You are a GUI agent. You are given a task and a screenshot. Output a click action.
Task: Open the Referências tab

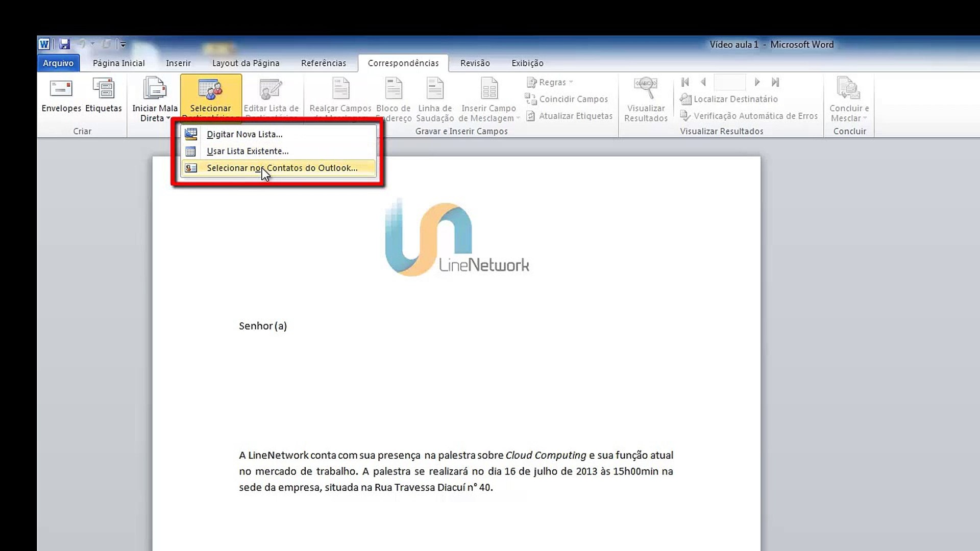(x=323, y=63)
